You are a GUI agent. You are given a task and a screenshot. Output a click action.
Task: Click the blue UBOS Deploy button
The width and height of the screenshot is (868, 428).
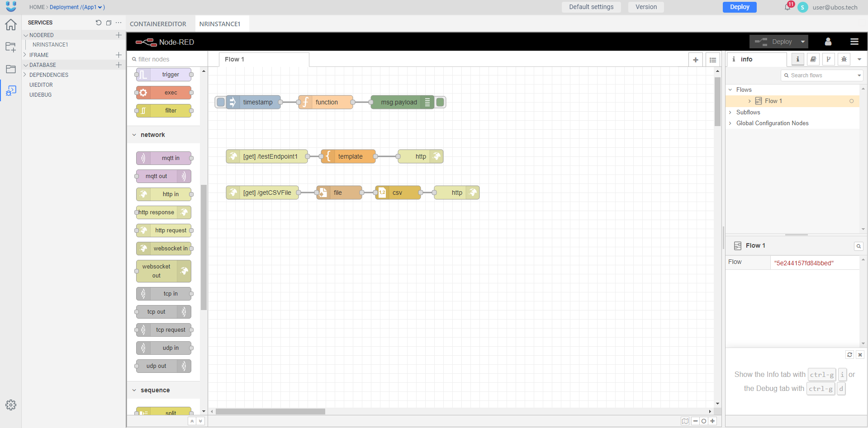click(740, 7)
